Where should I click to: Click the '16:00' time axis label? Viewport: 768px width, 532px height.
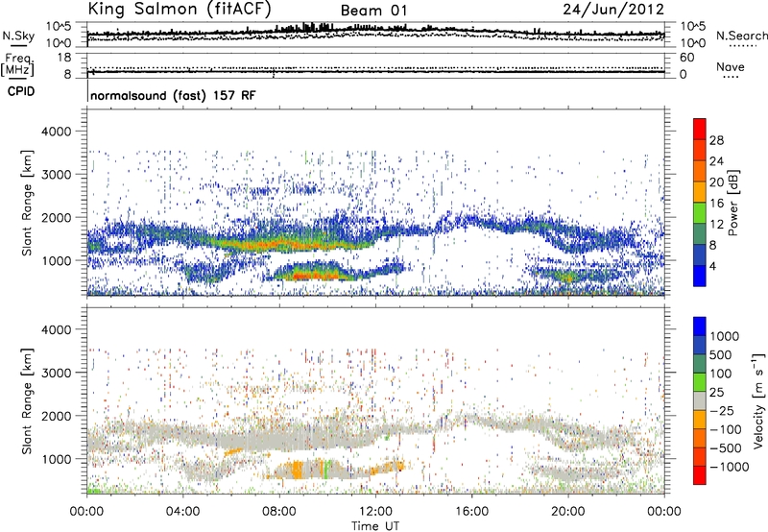(471, 512)
